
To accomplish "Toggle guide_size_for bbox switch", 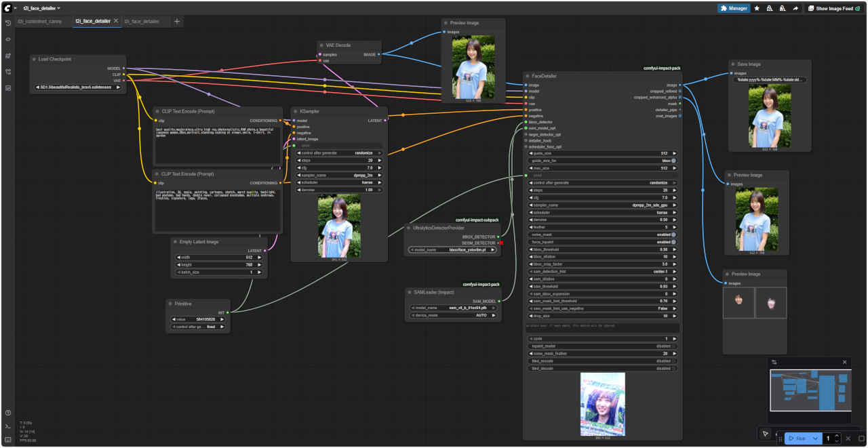I will (673, 161).
